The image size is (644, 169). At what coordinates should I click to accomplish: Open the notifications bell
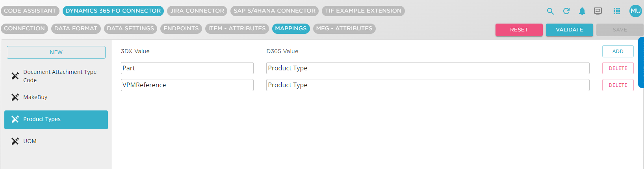(x=582, y=11)
